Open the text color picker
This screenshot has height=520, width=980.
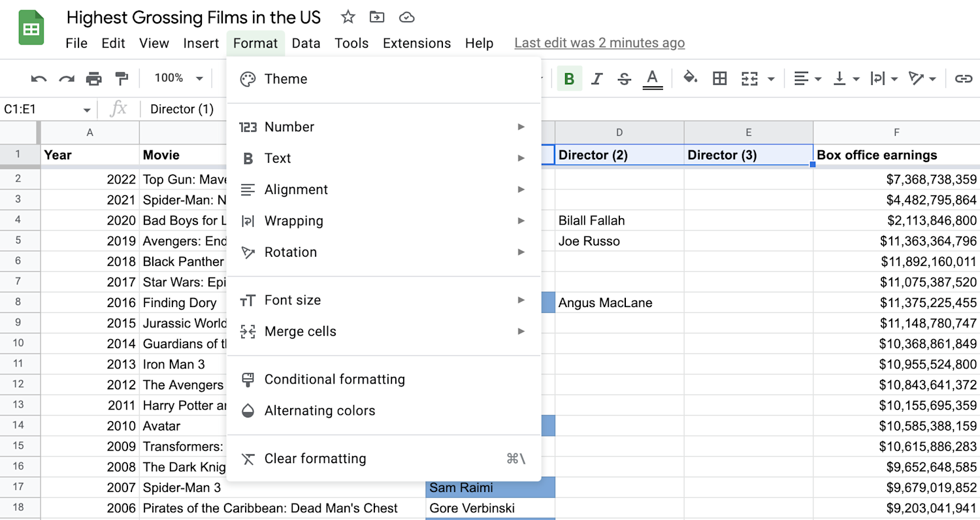pyautogui.click(x=651, y=79)
